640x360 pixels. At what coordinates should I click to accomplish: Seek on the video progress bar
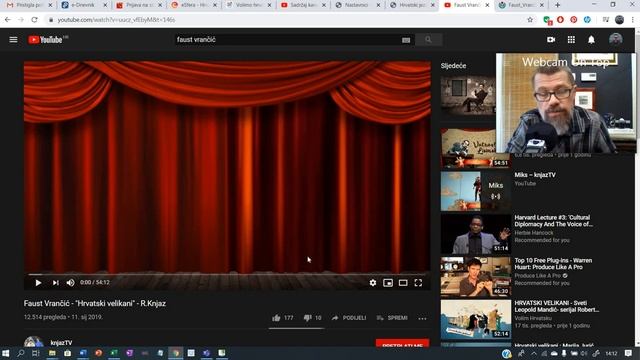pyautogui.click(x=227, y=274)
